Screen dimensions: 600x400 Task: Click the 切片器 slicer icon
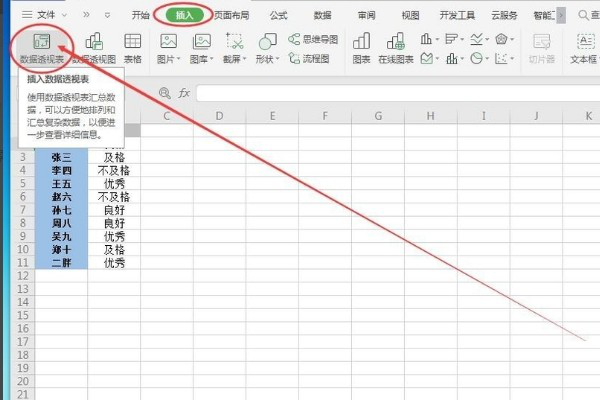tap(541, 41)
